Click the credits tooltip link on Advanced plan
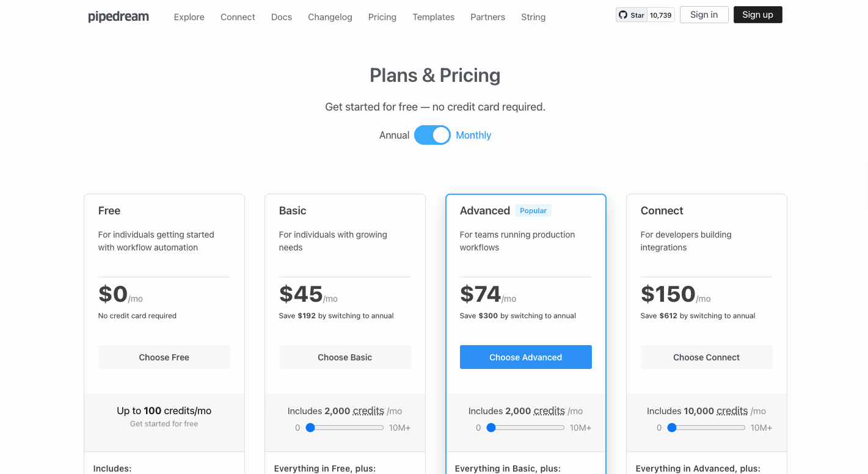 [x=549, y=410]
